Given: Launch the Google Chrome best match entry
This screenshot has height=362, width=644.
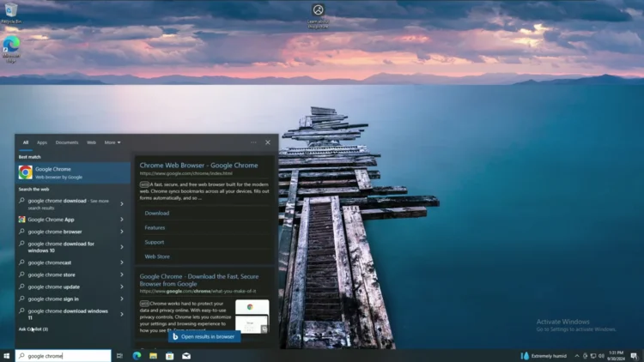Looking at the screenshot, I should coord(73,172).
